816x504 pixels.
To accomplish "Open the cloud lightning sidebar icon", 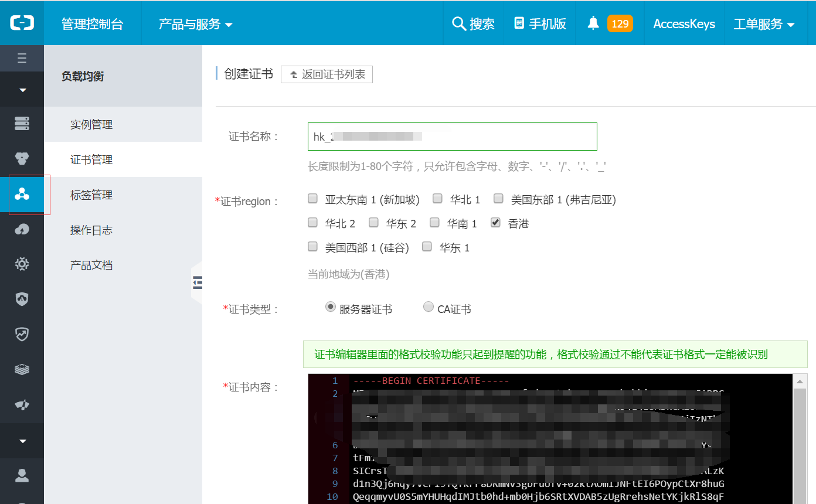I will point(22,229).
